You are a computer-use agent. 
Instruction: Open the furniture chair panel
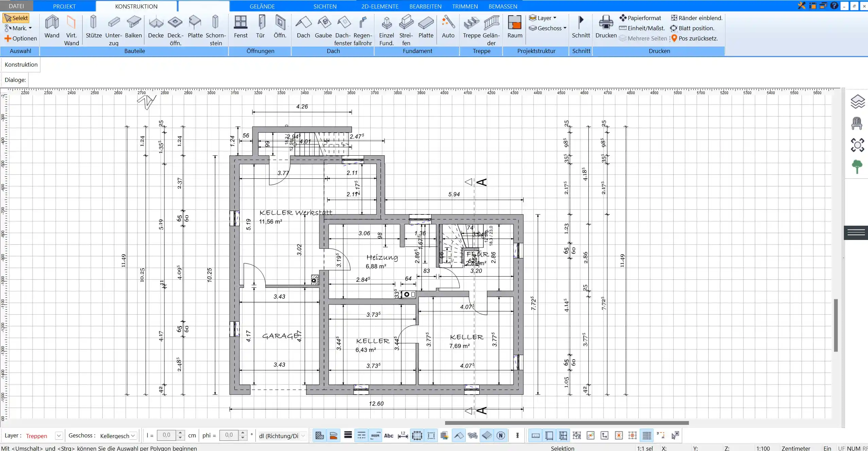[x=857, y=123]
